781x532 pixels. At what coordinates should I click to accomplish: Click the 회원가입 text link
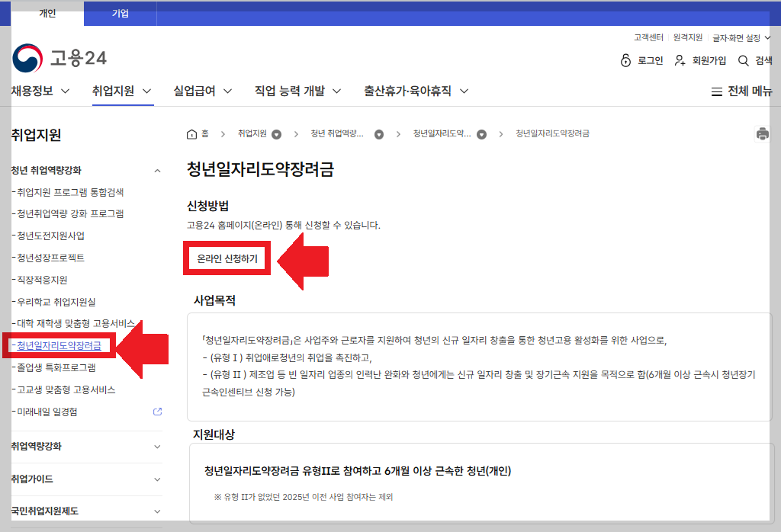[709, 61]
